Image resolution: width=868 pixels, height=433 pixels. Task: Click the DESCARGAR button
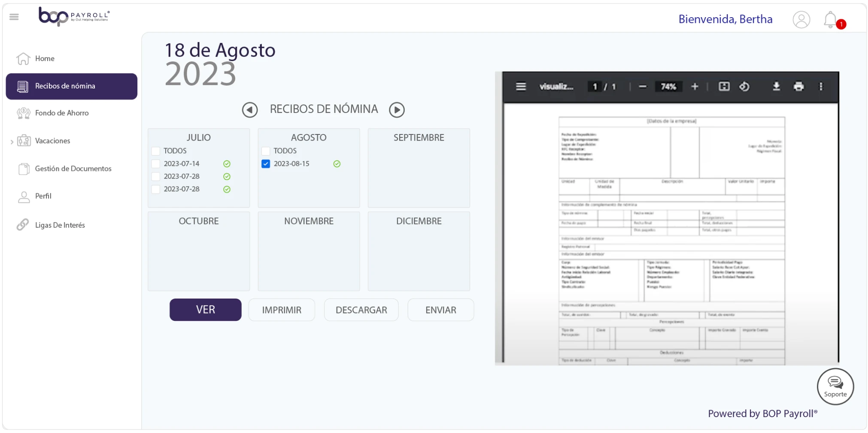(x=361, y=310)
